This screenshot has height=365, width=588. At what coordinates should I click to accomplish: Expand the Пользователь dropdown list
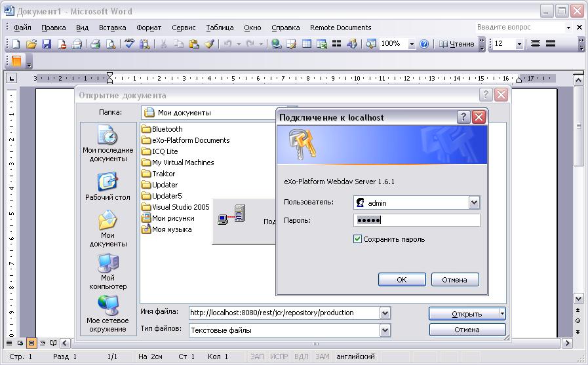475,202
